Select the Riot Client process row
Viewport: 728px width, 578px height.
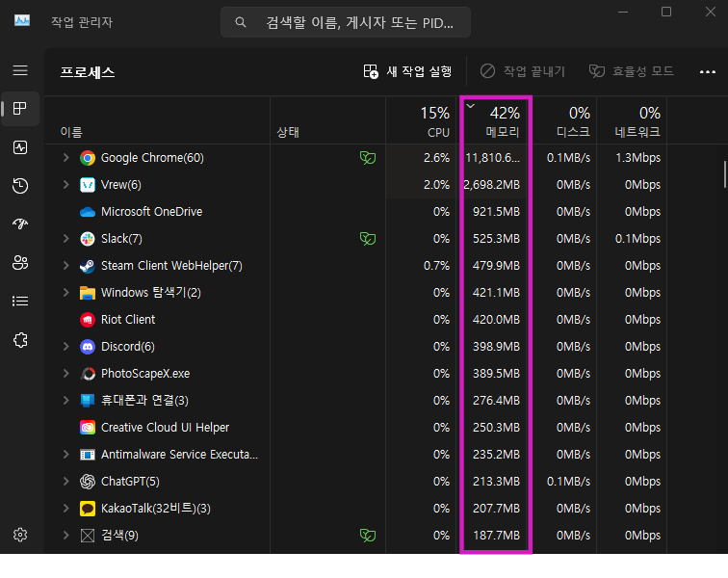pyautogui.click(x=356, y=320)
